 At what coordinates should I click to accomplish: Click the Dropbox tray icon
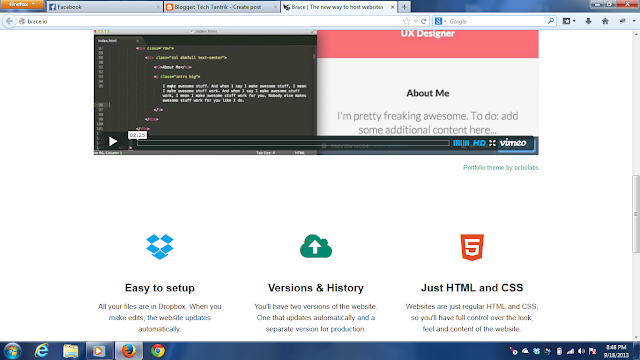click(x=536, y=351)
